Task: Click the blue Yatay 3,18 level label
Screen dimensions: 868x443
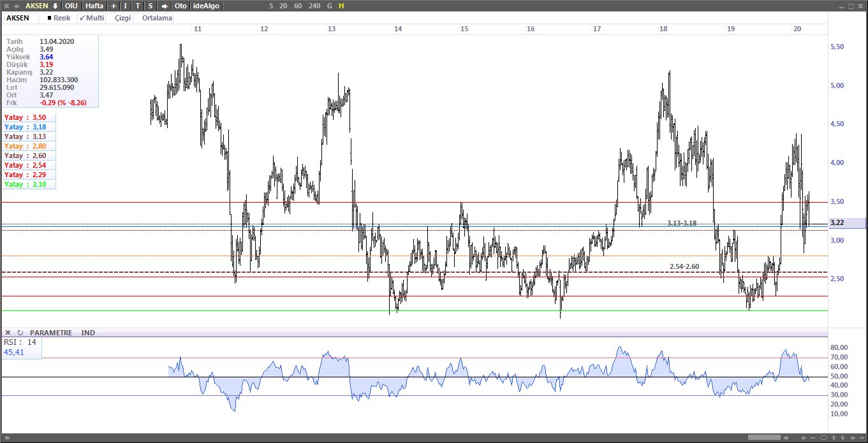Action: click(29, 127)
